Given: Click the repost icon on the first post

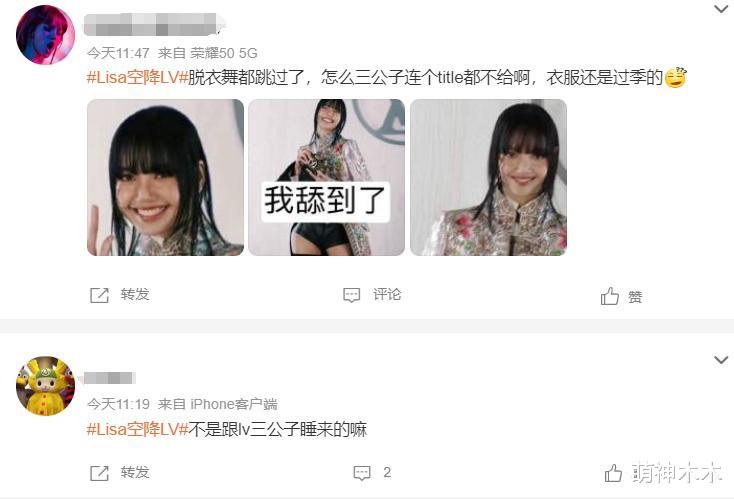Looking at the screenshot, I should (99, 295).
